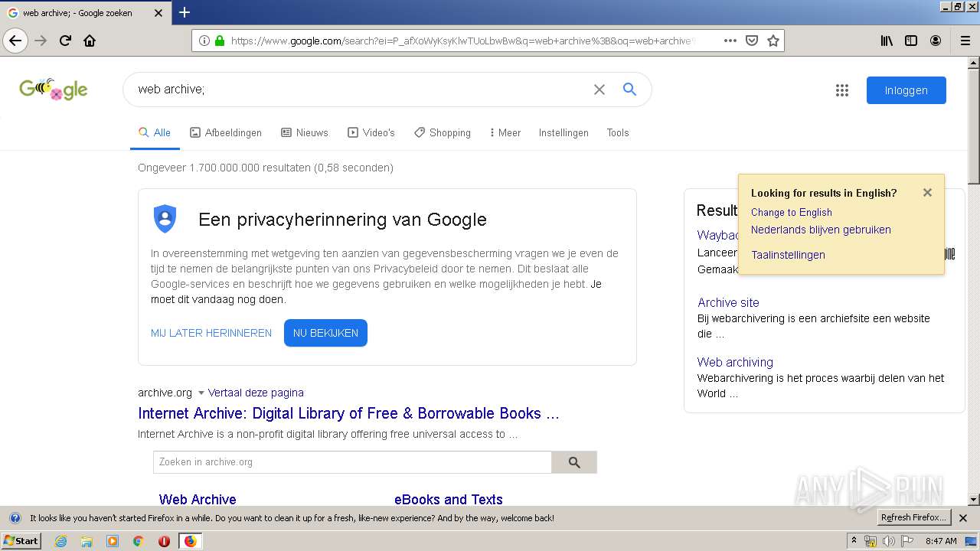The image size is (980, 551).
Task: Open the Video's results tab
Action: pos(371,132)
